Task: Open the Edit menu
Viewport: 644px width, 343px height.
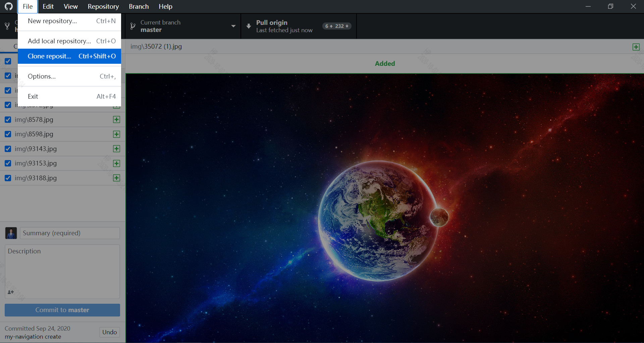Action: coord(48,6)
